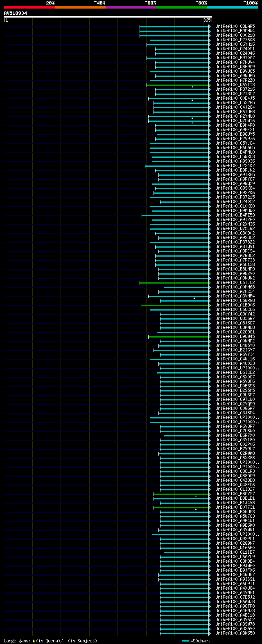
Task: Open hit UniRef100_B4FMU0
Action: coord(235,152)
